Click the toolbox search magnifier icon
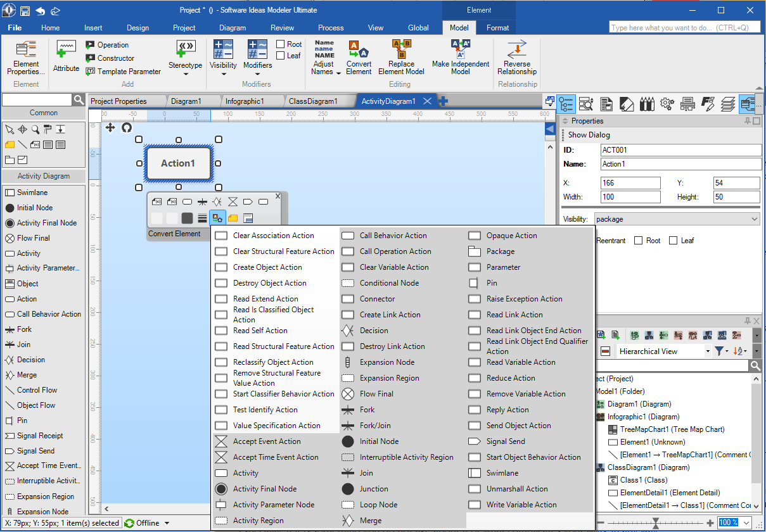The width and height of the screenshot is (766, 532). point(79,100)
